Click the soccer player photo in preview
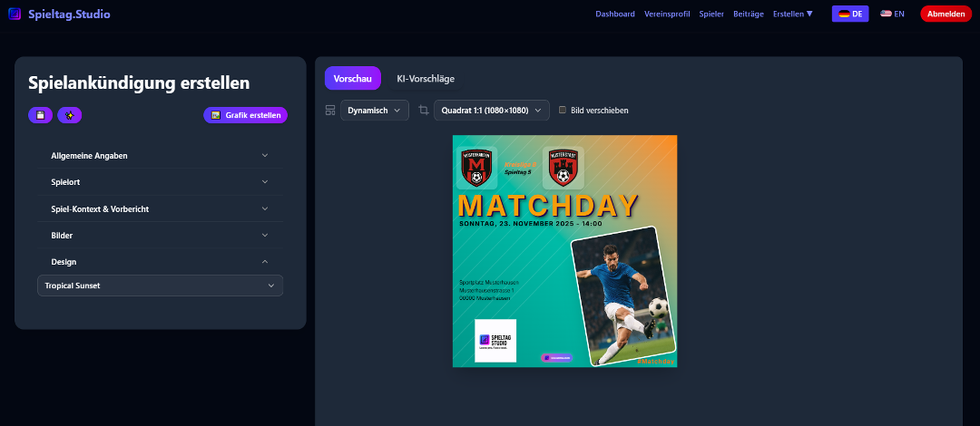Image resolution: width=980 pixels, height=426 pixels. 623,295
